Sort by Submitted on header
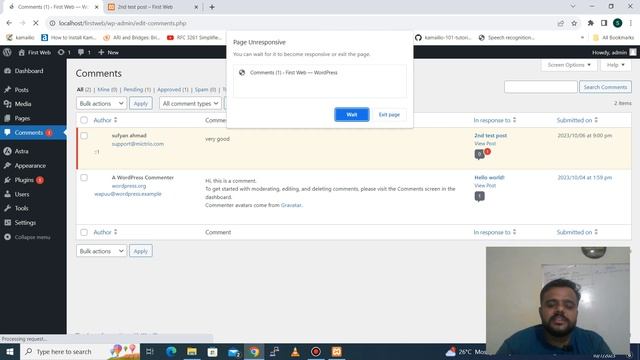 point(577,120)
